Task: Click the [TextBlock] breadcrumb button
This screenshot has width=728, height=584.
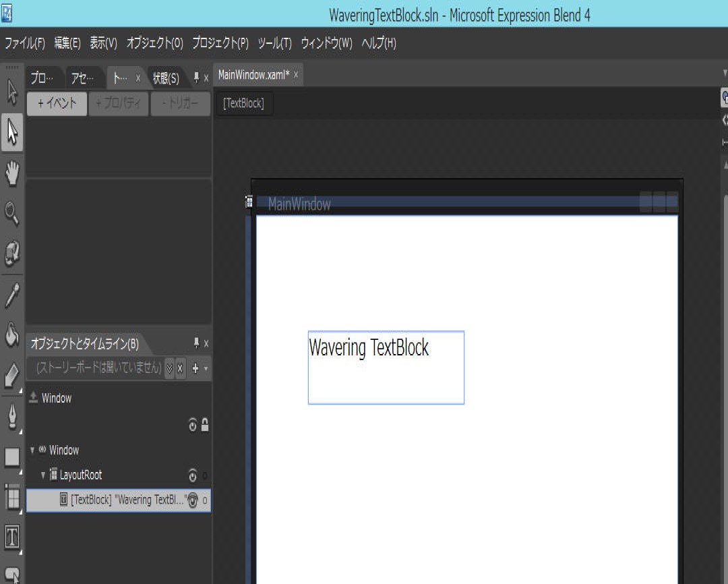Action: (244, 104)
